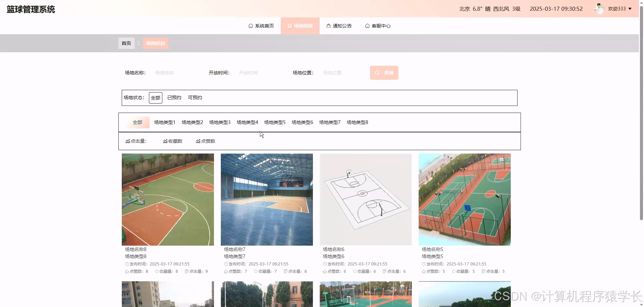Select the 可预约 venue status filter

(195, 98)
